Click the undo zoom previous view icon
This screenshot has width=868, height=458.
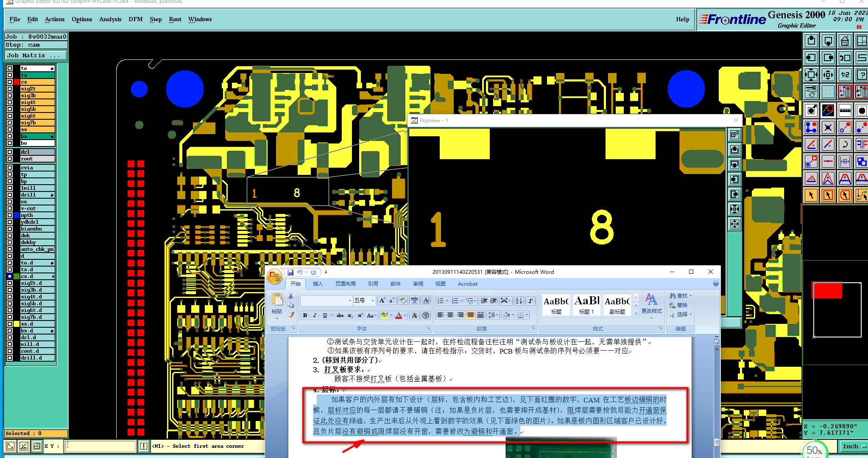pos(845,58)
